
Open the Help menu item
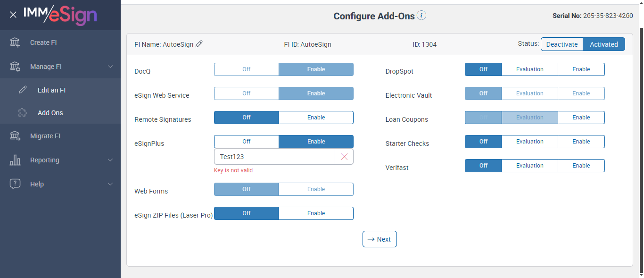coord(37,184)
